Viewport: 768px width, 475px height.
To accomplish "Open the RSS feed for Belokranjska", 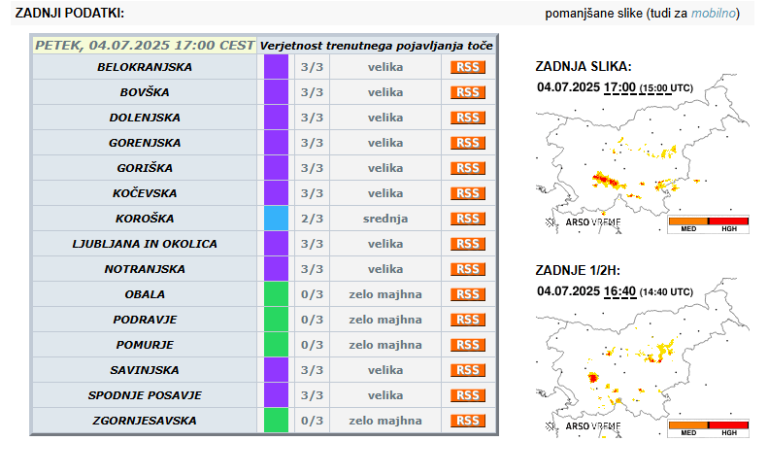I will pos(468,67).
